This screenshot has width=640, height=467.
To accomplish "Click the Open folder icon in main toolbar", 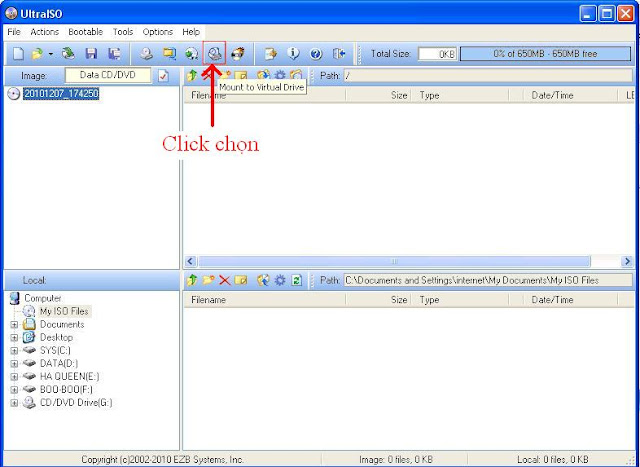I will [x=38, y=53].
